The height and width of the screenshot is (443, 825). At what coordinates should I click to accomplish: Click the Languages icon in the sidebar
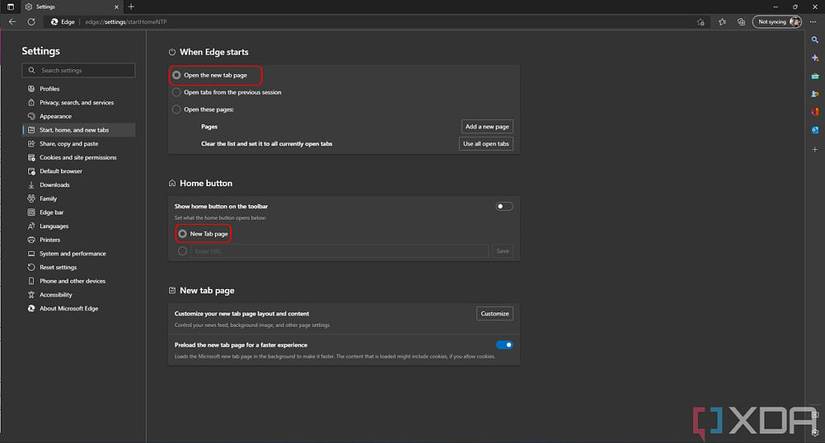point(31,226)
